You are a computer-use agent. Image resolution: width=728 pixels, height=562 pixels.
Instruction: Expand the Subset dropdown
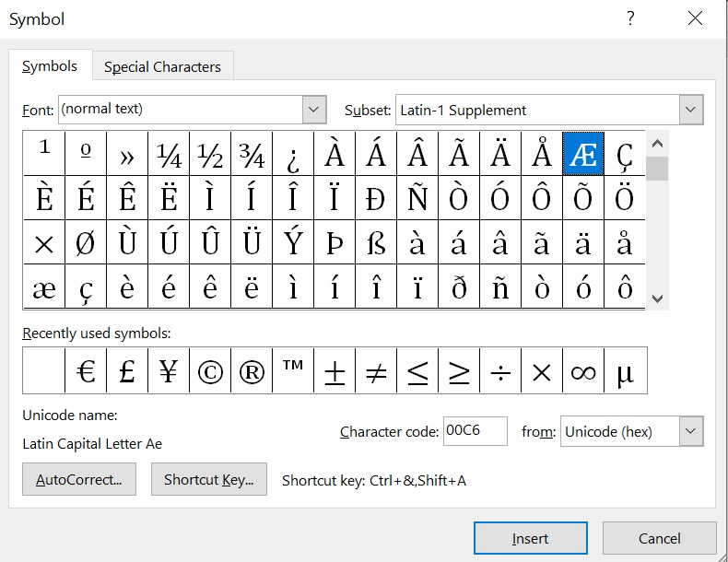[x=691, y=111]
